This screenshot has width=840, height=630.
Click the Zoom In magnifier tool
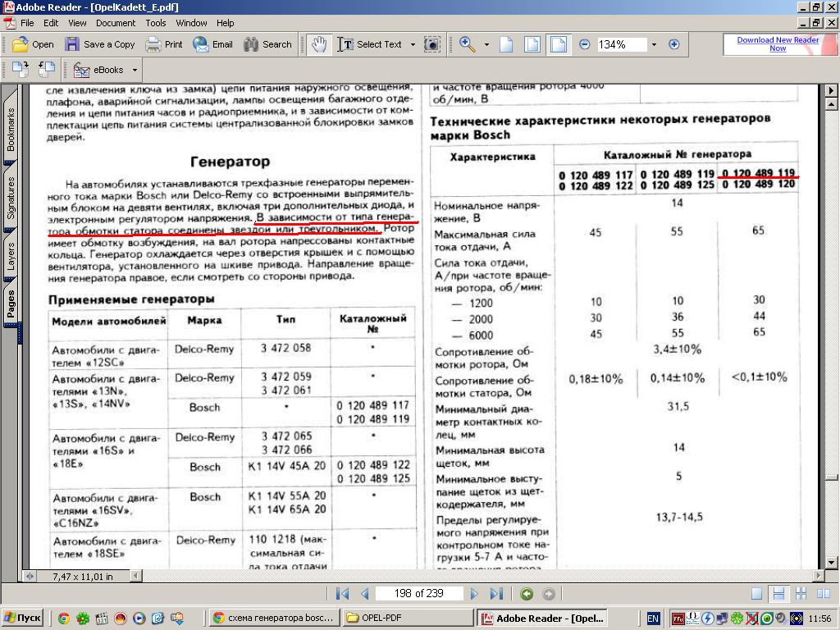[468, 44]
